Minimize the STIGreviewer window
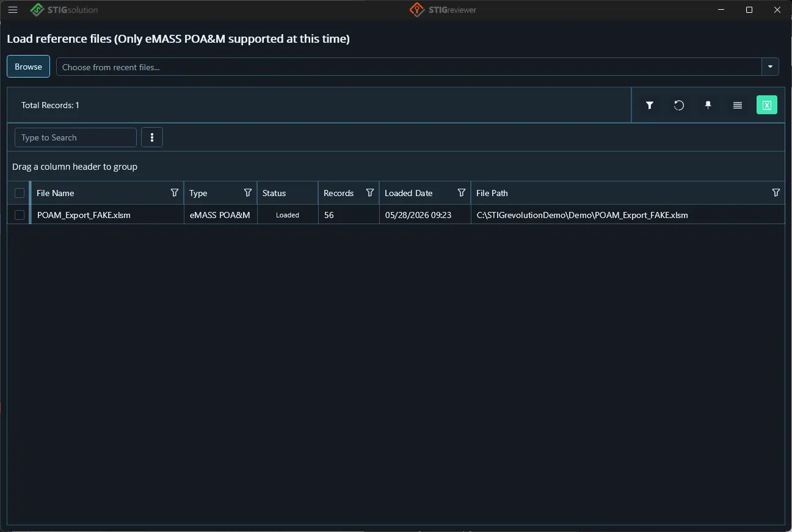 point(722,10)
